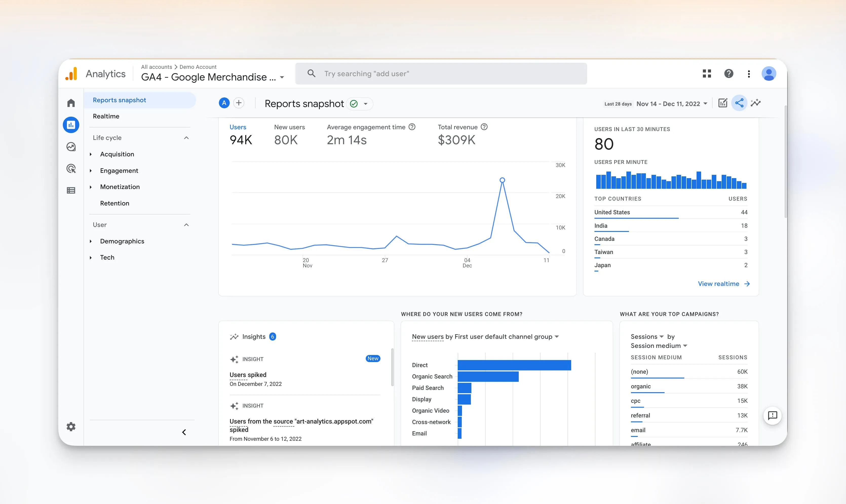Click the search input field
This screenshot has height=504, width=846.
tap(441, 74)
